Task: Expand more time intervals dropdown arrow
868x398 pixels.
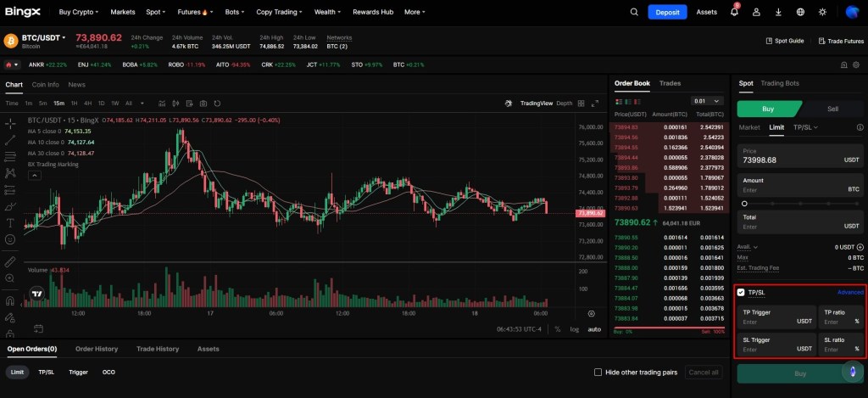Action: click(x=142, y=104)
